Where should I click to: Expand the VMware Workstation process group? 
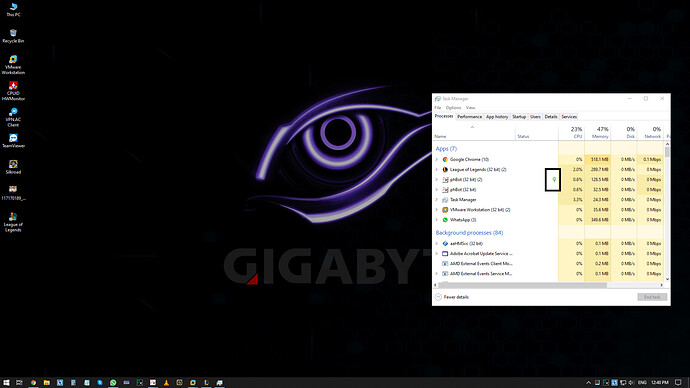pyautogui.click(x=437, y=210)
